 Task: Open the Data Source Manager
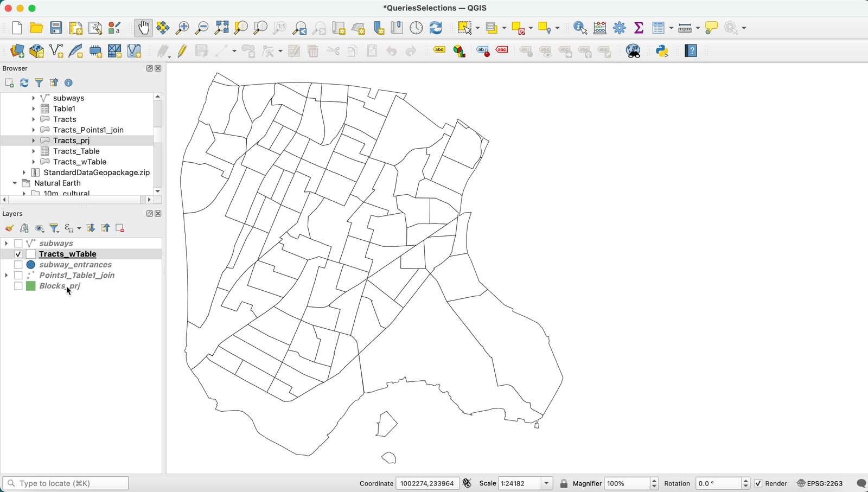(16, 51)
